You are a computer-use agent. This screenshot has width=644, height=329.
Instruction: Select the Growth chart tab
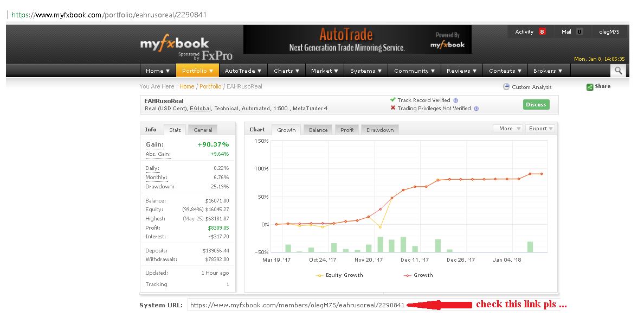(286, 130)
